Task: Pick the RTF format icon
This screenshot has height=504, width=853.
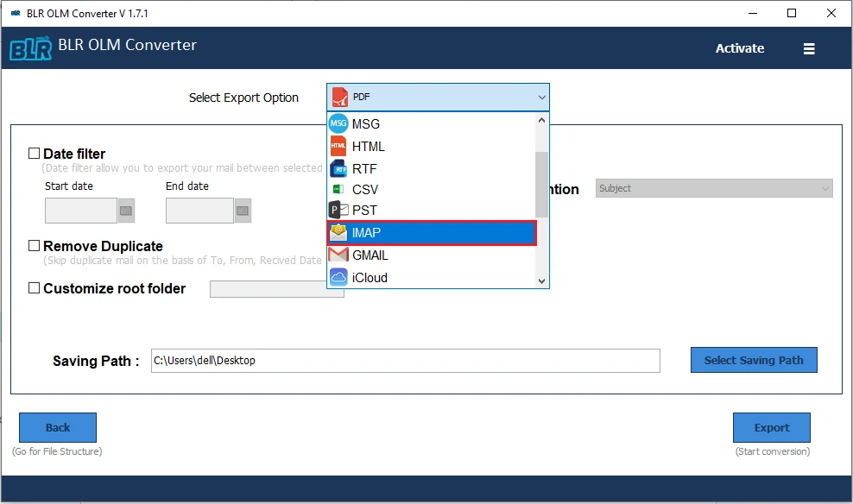Action: (338, 167)
